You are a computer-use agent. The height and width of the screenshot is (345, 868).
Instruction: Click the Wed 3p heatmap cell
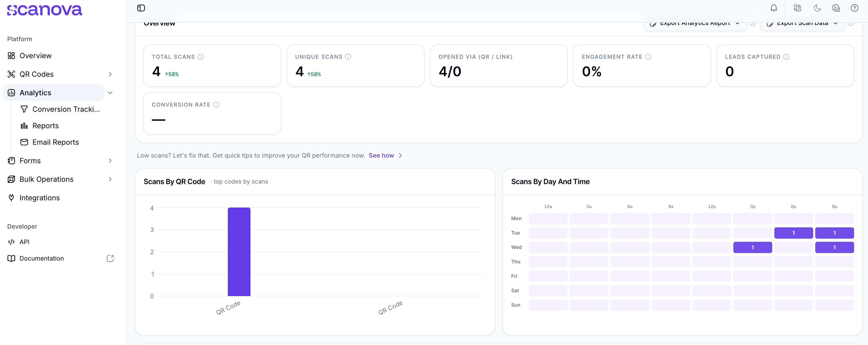tap(752, 247)
